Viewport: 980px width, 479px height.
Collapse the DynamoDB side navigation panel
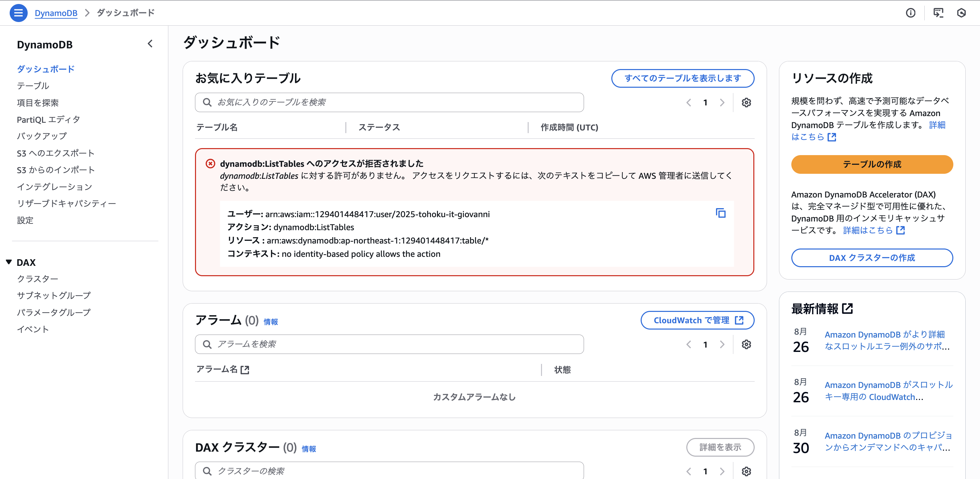tap(150, 44)
